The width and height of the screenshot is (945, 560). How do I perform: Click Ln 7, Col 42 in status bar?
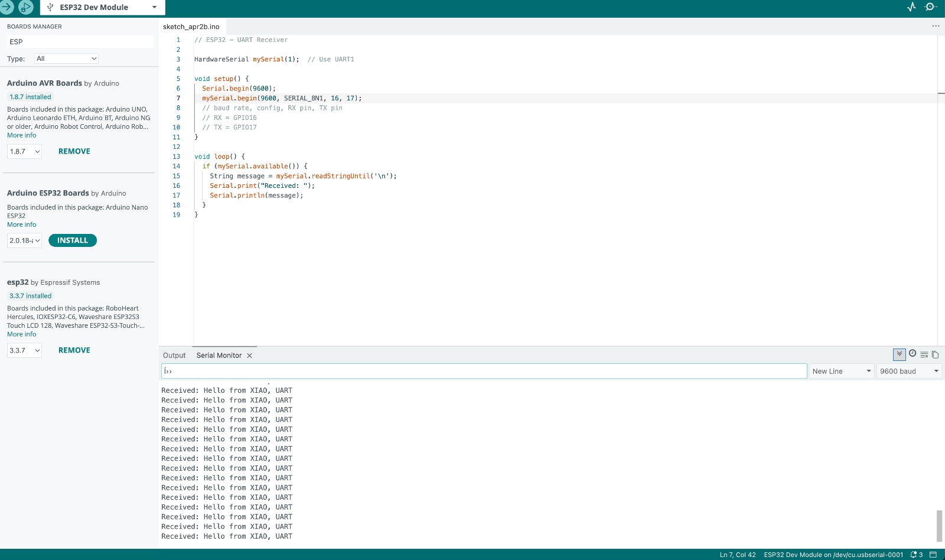click(738, 555)
